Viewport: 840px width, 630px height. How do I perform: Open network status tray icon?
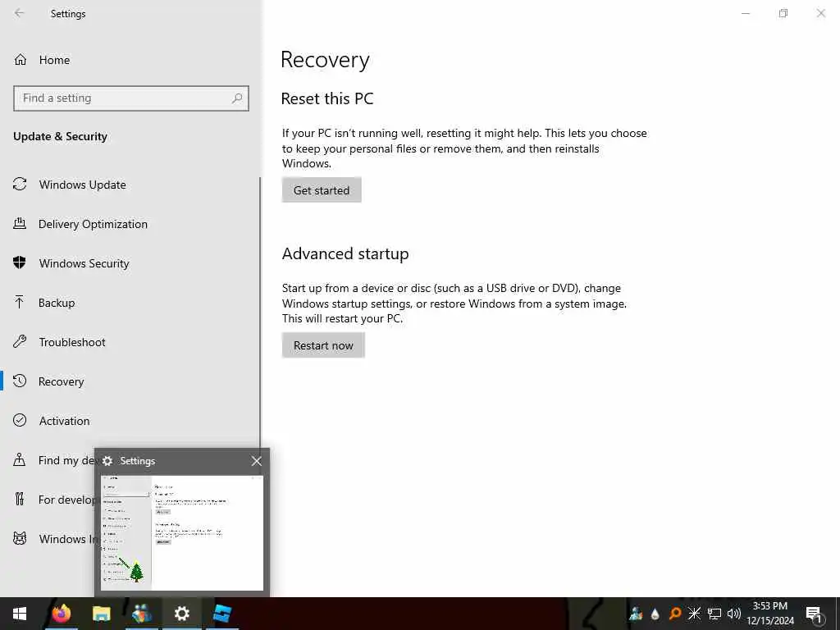tap(714, 614)
